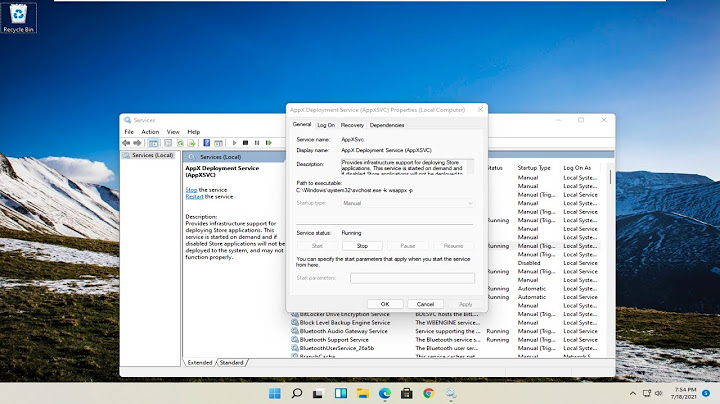Toggle the Show/Hide Console Tree toolbar icon
The image size is (720, 404).
pos(153,143)
